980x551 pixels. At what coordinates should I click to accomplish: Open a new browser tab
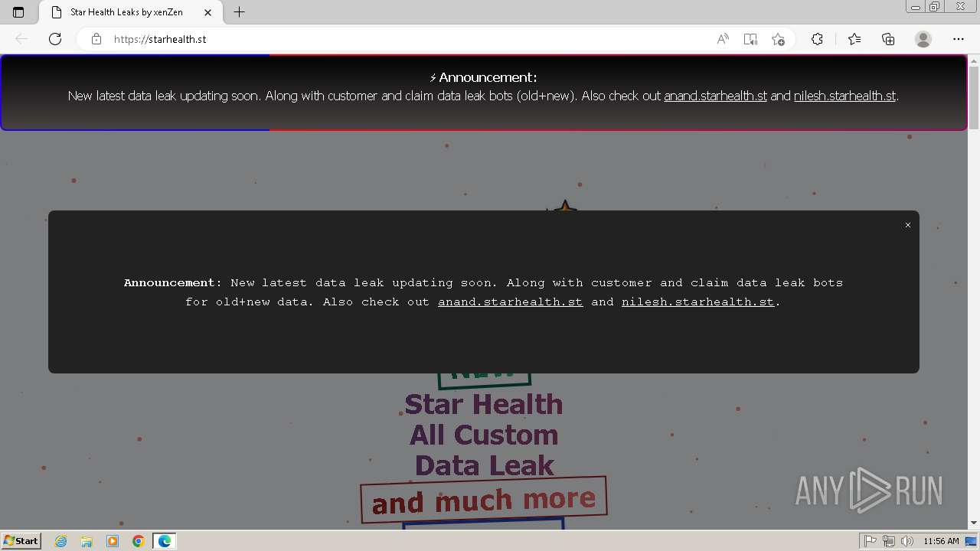240,12
